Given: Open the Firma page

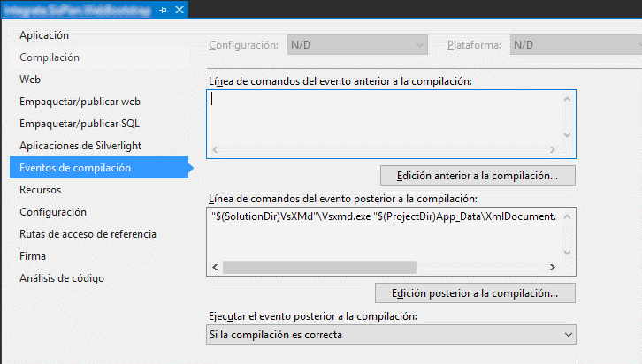Looking at the screenshot, I should (33, 256).
